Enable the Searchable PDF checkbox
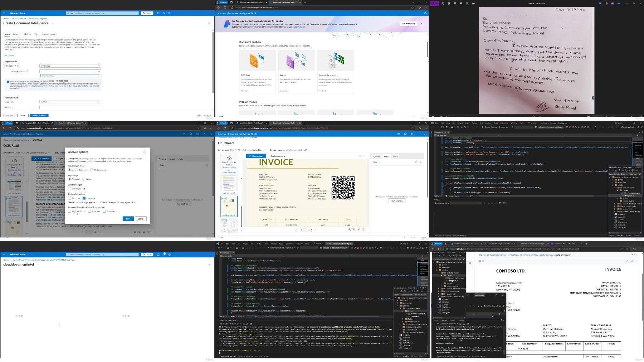Image resolution: width=644 pixels, height=362 pixels. pos(69,189)
